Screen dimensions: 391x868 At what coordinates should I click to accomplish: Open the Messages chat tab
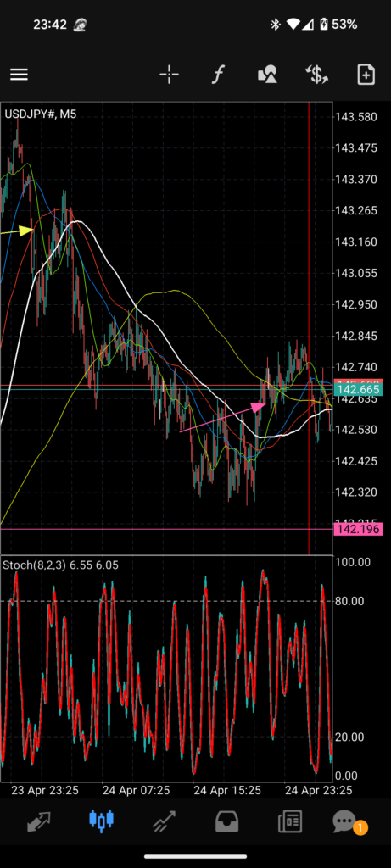[x=345, y=821]
